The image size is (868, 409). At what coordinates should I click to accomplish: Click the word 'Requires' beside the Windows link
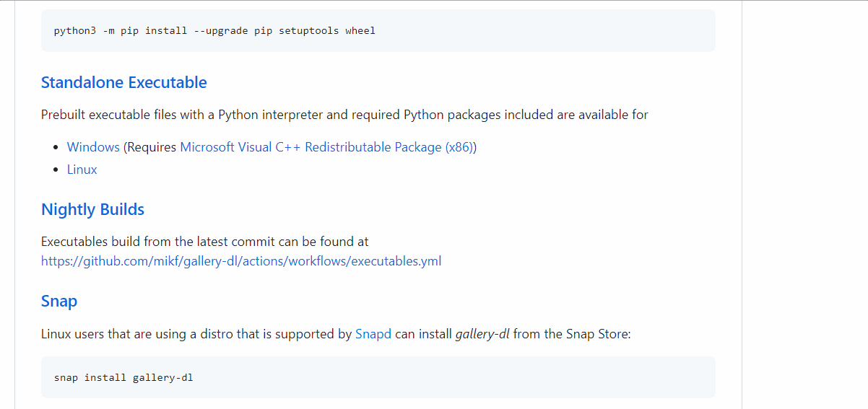coord(152,147)
